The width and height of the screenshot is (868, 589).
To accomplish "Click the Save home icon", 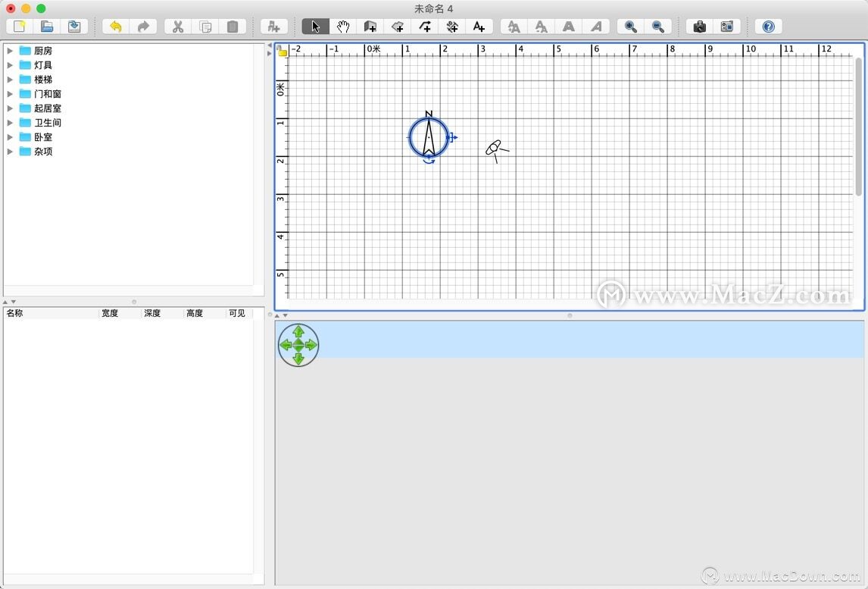I will pyautogui.click(x=74, y=27).
